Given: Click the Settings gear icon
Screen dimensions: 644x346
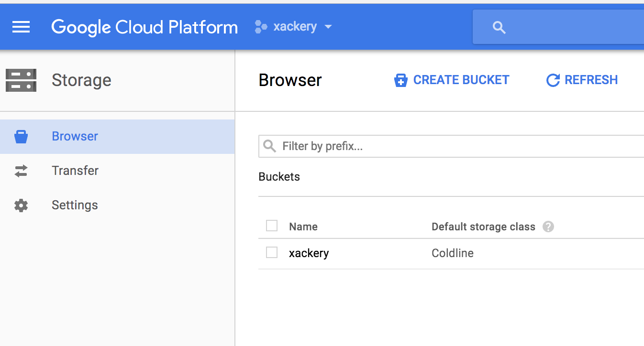Looking at the screenshot, I should 21,205.
